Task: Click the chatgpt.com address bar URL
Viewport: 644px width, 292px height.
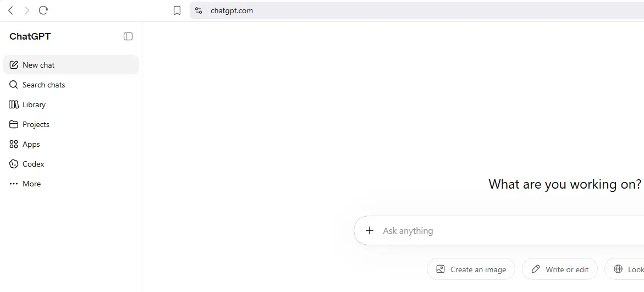Action: (x=232, y=10)
